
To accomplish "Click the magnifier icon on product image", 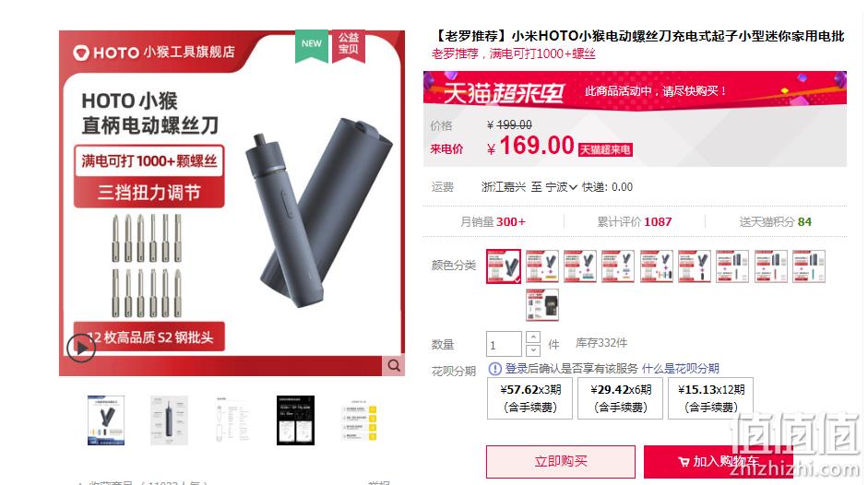I will point(394,365).
